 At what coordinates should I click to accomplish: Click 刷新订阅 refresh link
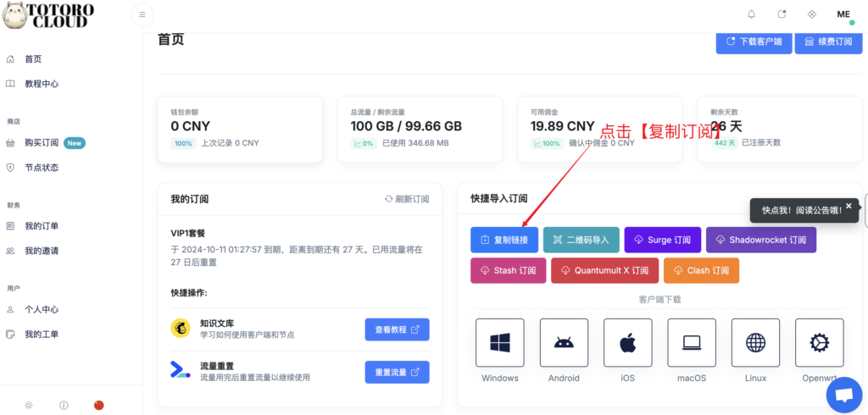click(x=407, y=199)
